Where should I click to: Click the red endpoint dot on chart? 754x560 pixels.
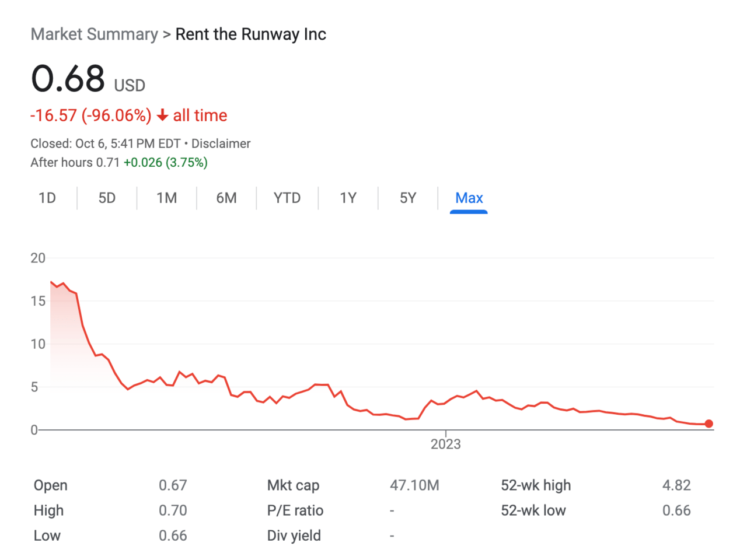click(x=708, y=424)
